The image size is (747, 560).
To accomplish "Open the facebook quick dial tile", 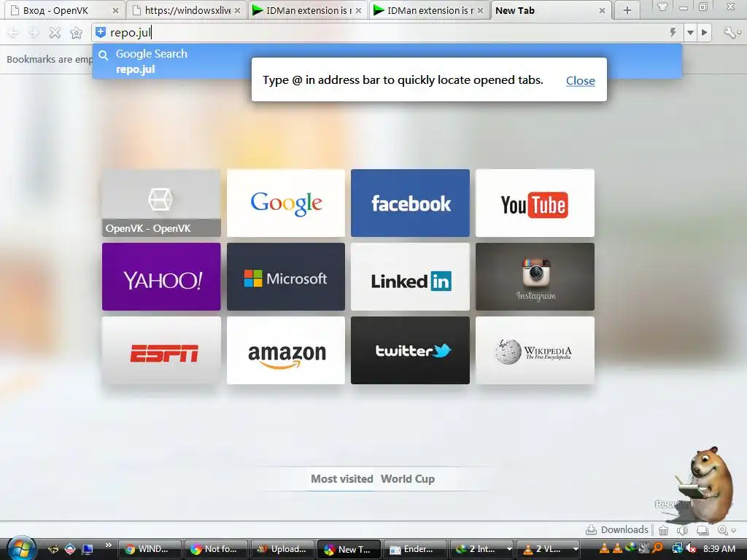I will point(410,203).
